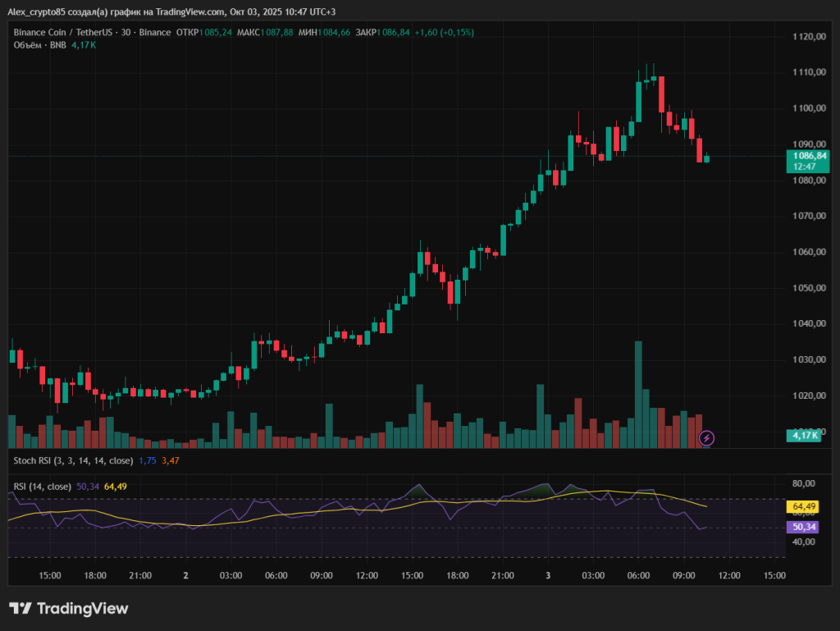Click day marker 3 on the time axis
The width and height of the screenshot is (840, 631).
point(548,576)
